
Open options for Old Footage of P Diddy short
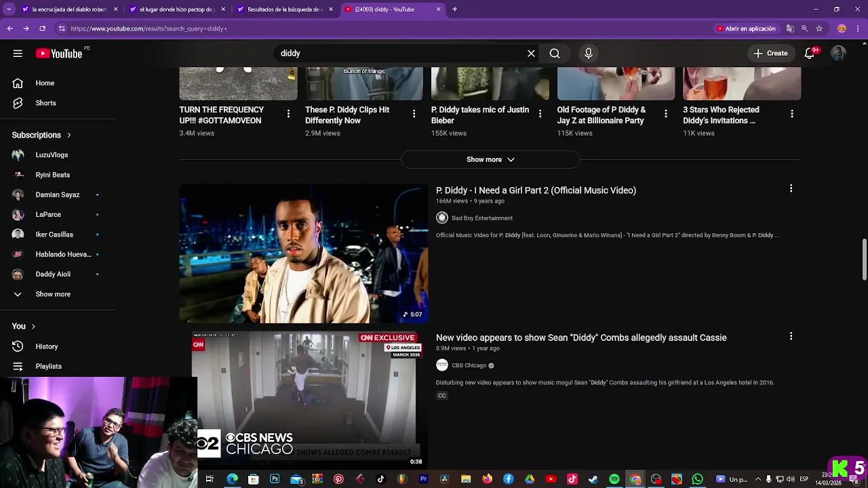[x=666, y=114]
